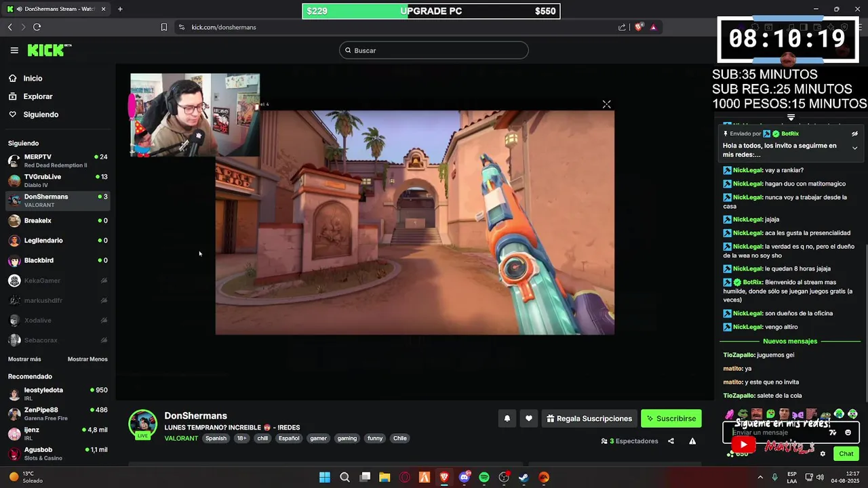The height and width of the screenshot is (488, 868).
Task: Open offline channel KekaGamer
Action: pos(58,280)
